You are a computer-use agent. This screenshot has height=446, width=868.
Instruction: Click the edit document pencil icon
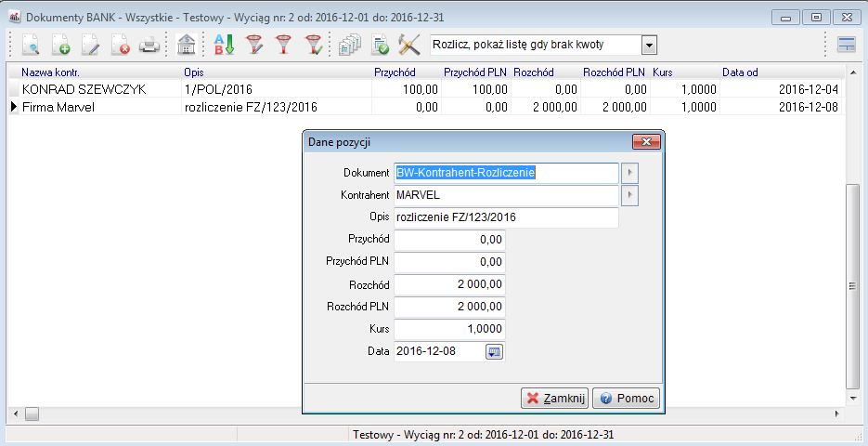(x=90, y=45)
